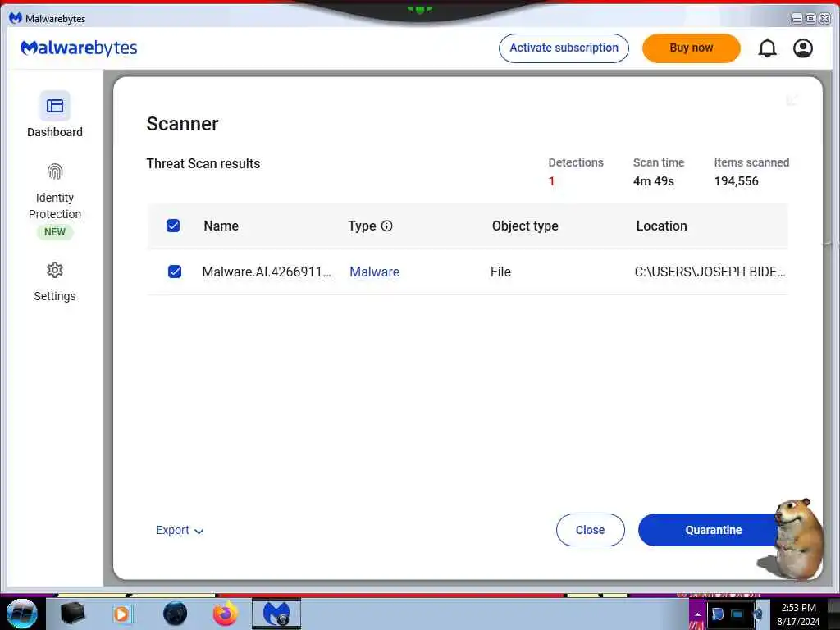Open the Dashboard sidebar icon
This screenshot has width=840, height=630.
pyautogui.click(x=55, y=106)
